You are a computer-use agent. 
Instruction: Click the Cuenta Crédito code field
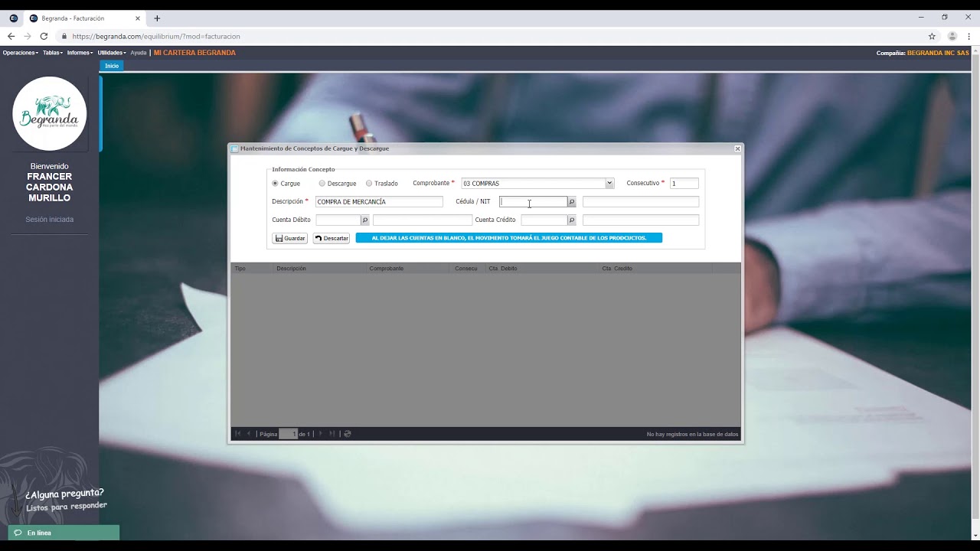click(x=544, y=220)
